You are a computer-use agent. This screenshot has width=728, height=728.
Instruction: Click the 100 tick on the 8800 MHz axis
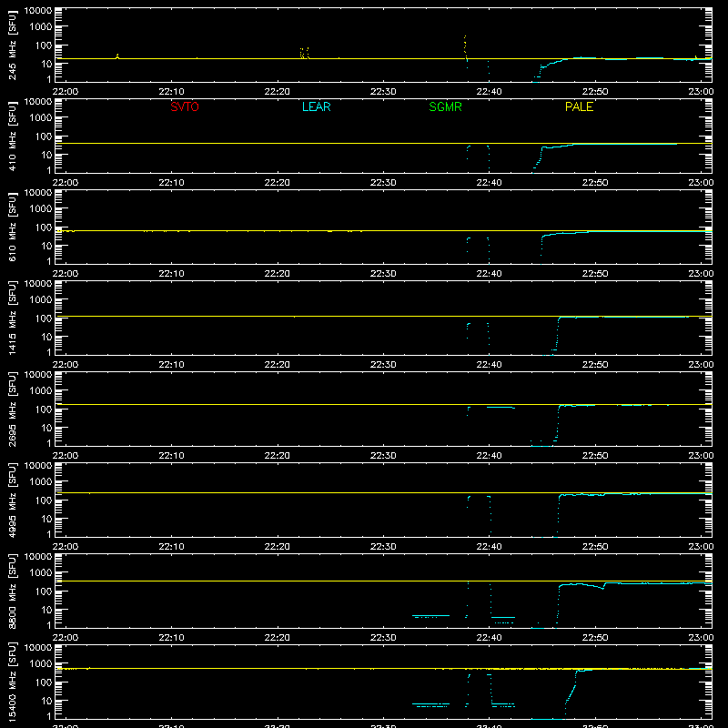click(44, 591)
